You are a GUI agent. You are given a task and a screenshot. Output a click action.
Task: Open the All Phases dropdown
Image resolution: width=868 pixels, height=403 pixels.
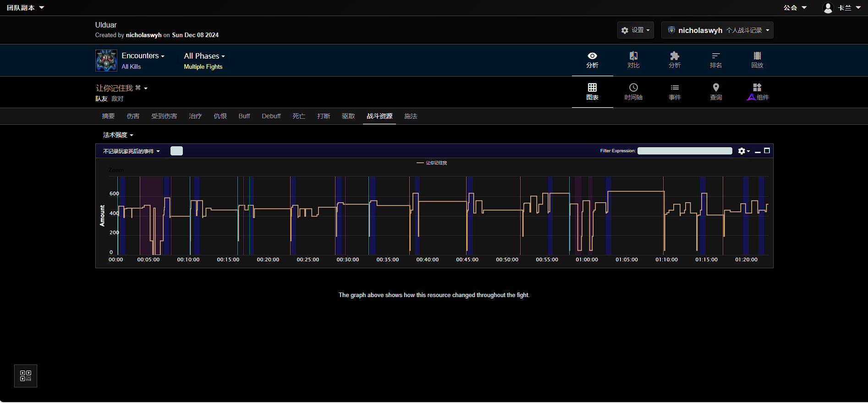click(204, 56)
